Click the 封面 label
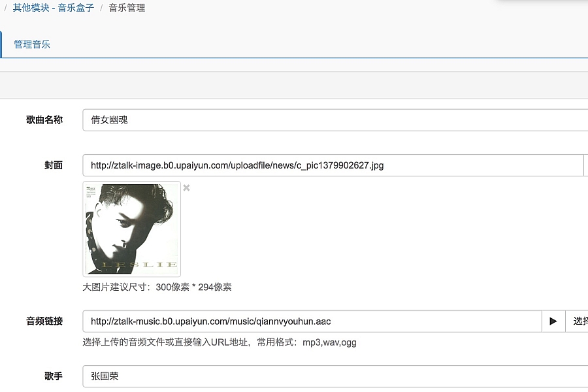 coord(54,165)
